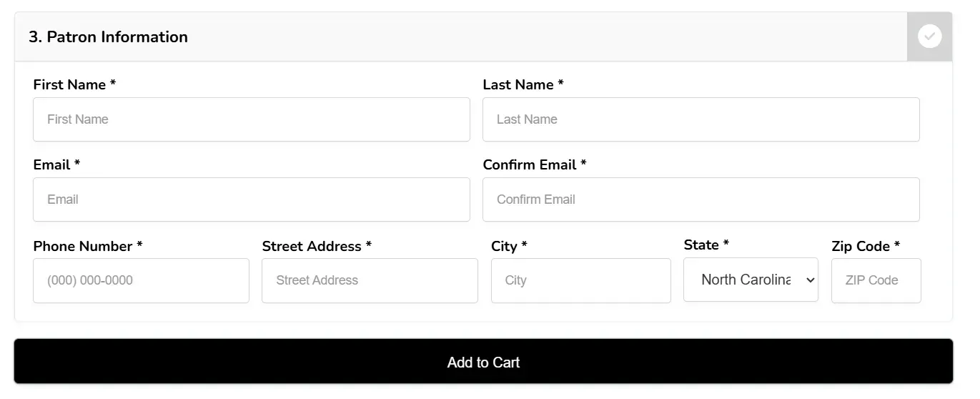This screenshot has width=980, height=399.
Task: Click the checkmark icon in Patron Information header
Action: [929, 36]
